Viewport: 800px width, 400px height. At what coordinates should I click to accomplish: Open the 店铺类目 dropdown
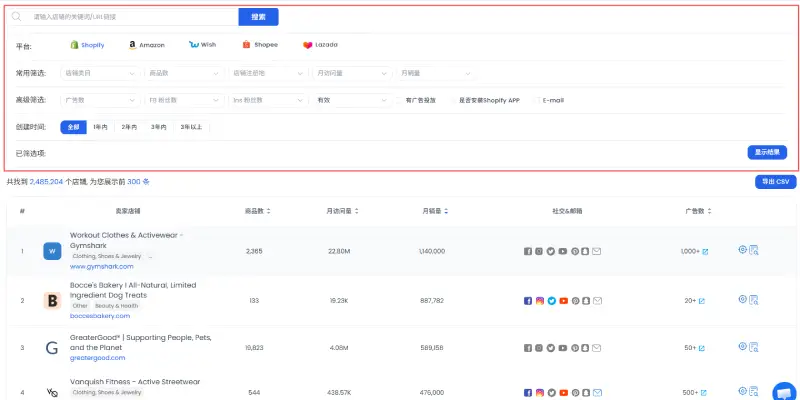(100, 73)
